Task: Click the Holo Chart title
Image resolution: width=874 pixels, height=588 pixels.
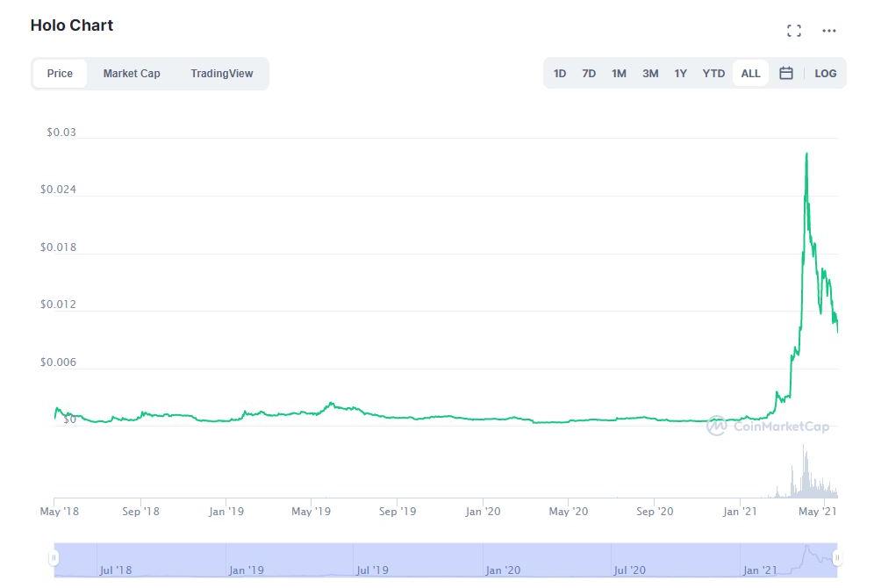Action: pyautogui.click(x=72, y=25)
